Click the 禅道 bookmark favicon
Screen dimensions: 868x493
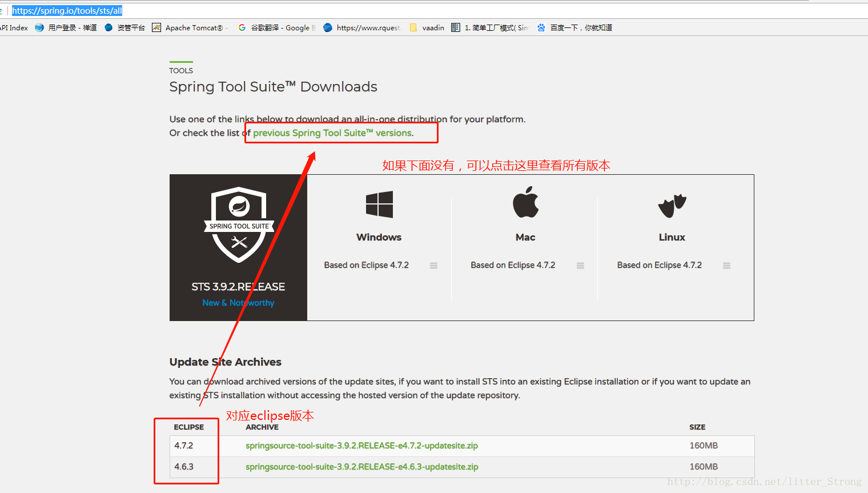39,27
